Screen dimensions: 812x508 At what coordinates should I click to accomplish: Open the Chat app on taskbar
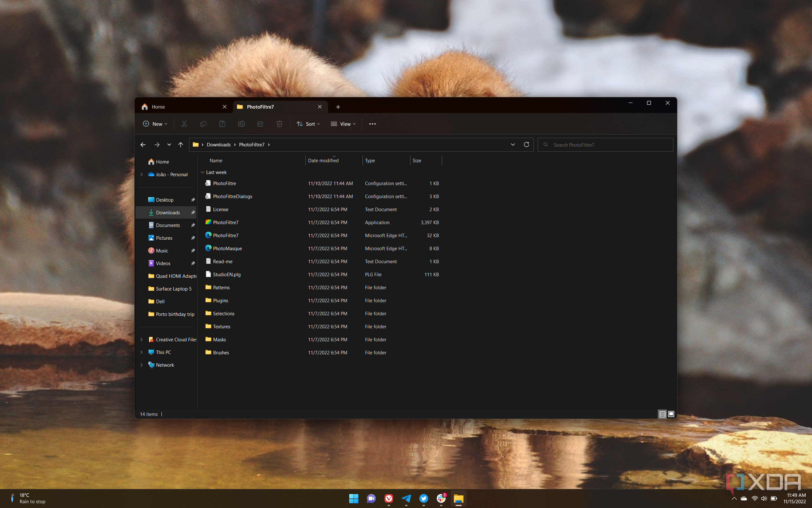(371, 498)
